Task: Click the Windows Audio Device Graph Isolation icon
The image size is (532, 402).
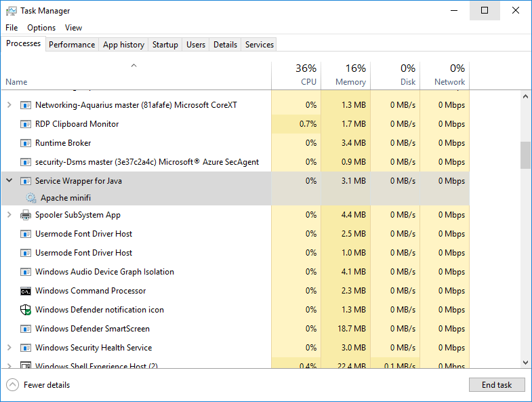Action: pos(26,272)
